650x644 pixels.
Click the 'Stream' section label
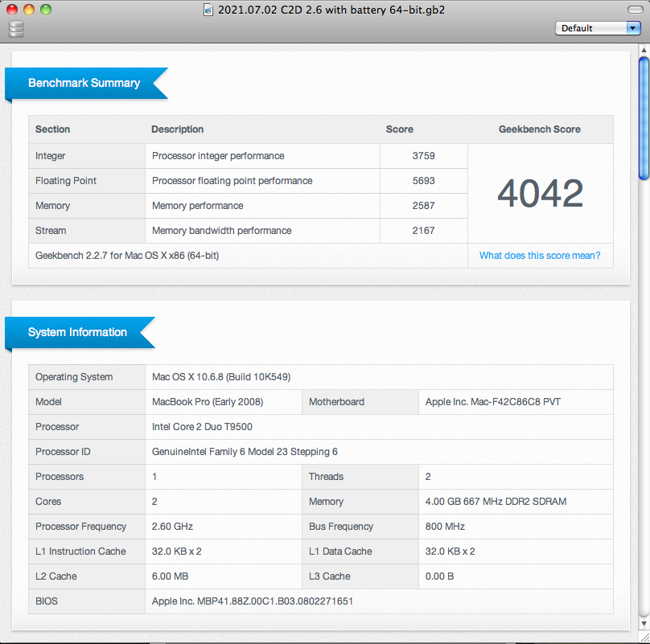click(x=51, y=231)
